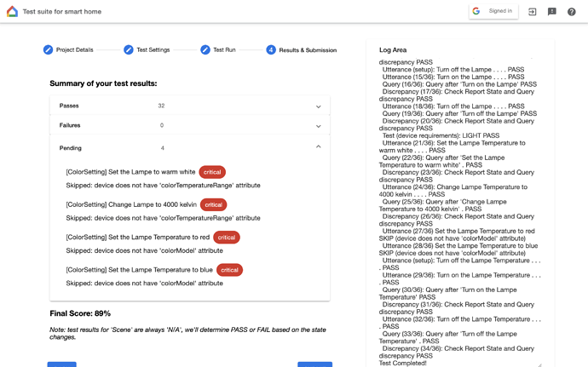
Task: Expand the Passes results row
Action: coord(190,106)
